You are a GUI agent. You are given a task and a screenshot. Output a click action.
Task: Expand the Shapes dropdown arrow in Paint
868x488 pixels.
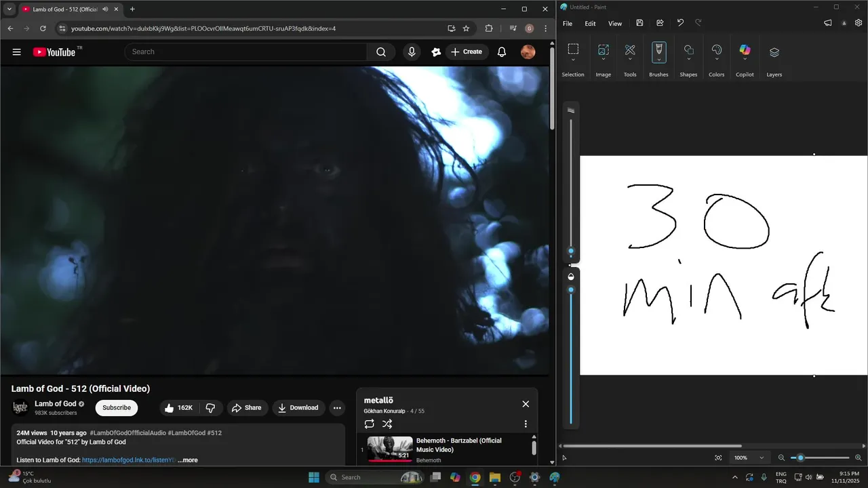(688, 60)
